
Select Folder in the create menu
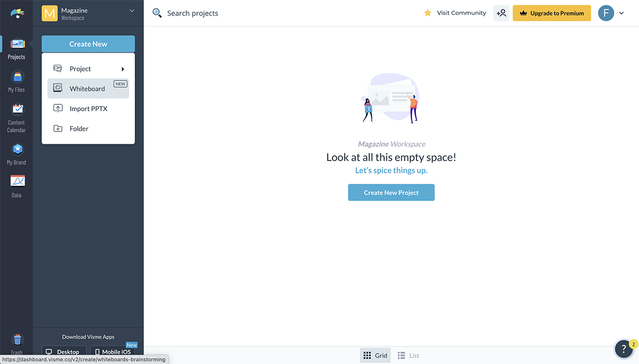tap(79, 129)
